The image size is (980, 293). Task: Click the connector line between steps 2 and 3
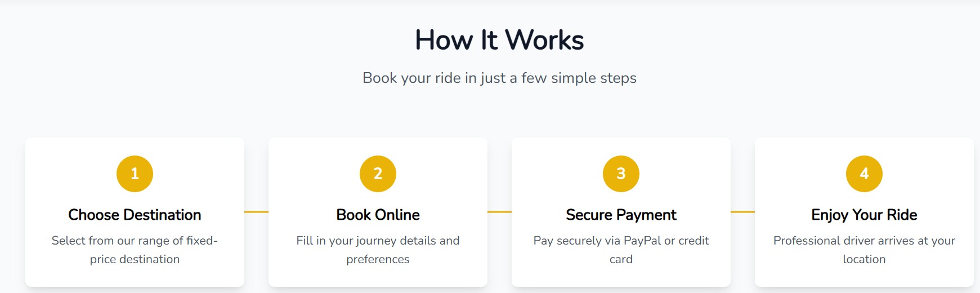coord(499,212)
